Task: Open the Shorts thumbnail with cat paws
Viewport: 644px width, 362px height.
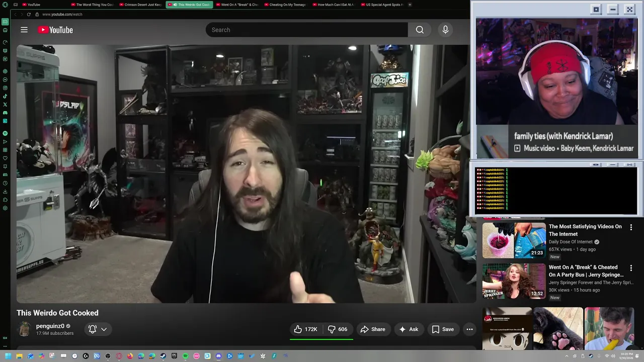Action: (x=558, y=328)
